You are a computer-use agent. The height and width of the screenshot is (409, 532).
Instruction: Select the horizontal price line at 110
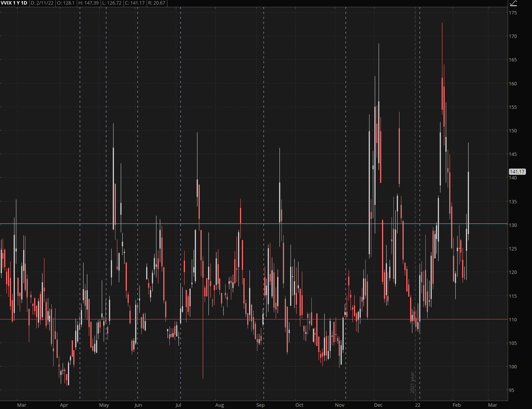click(x=254, y=319)
